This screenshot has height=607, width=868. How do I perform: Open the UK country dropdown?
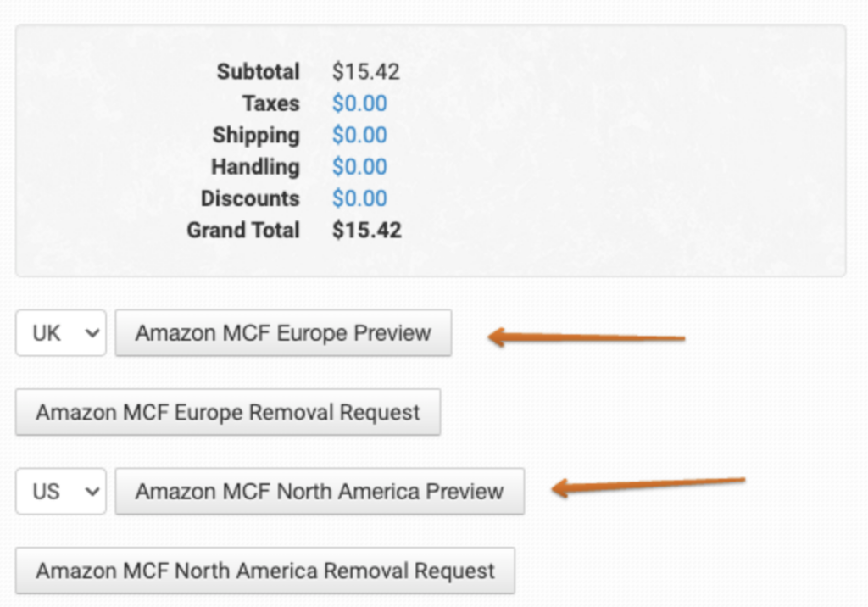point(61,333)
